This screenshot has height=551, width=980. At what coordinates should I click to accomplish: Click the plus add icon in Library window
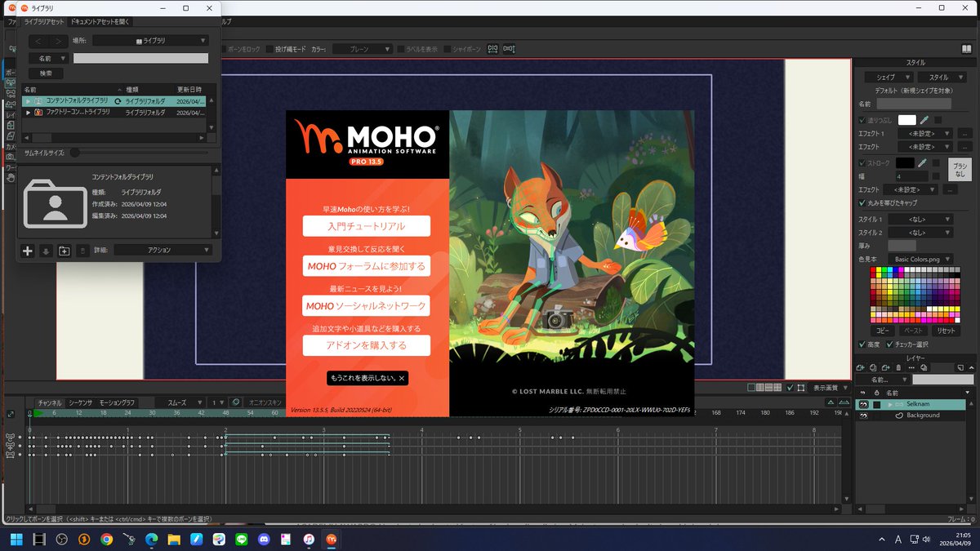click(28, 251)
